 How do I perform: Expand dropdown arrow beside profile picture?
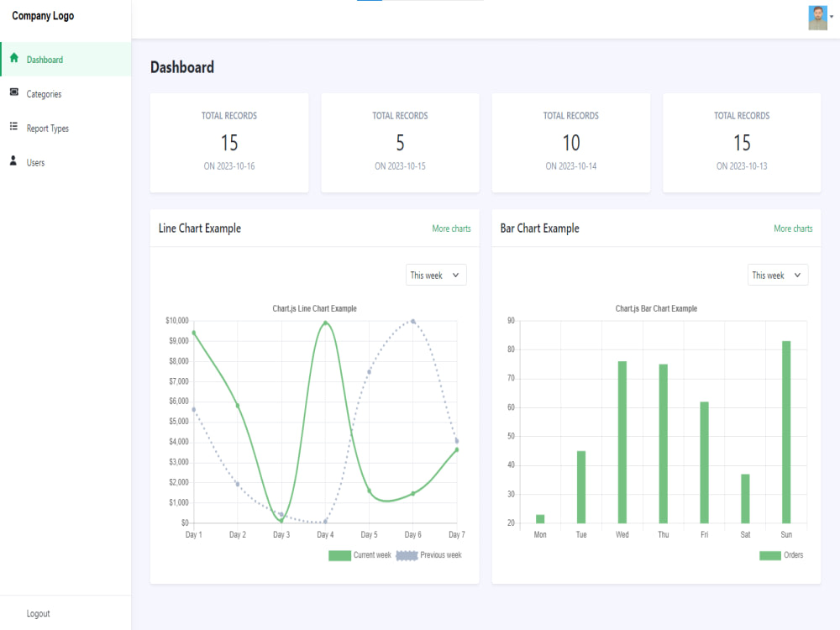(832, 17)
